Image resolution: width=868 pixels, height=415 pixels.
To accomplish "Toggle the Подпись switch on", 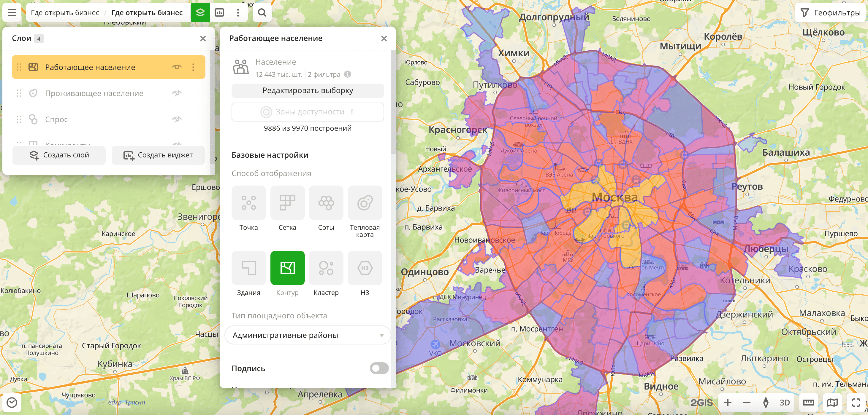I will click(379, 368).
